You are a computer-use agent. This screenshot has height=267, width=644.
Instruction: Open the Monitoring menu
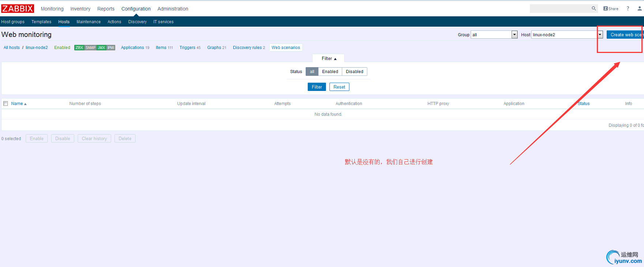pos(52,9)
